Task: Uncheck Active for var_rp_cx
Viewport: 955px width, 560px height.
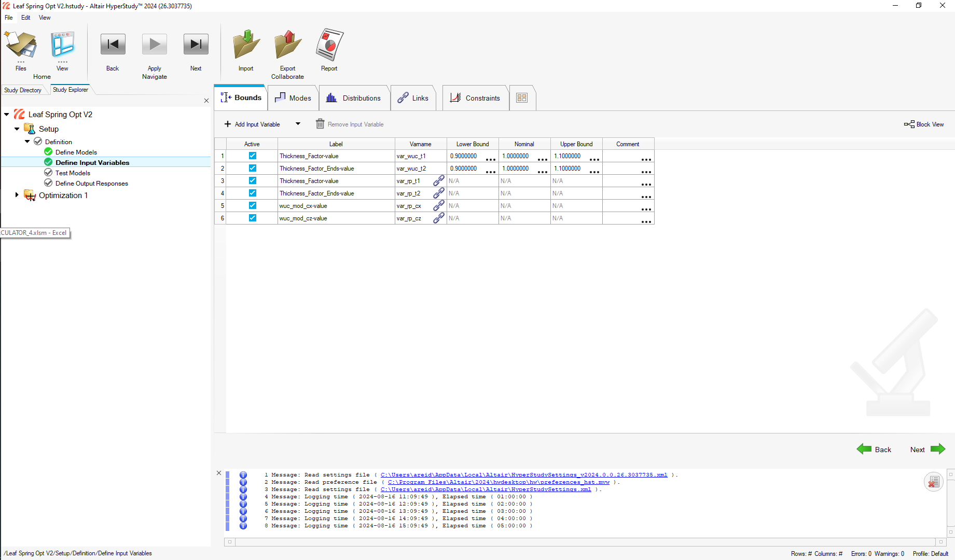Action: coord(252,205)
